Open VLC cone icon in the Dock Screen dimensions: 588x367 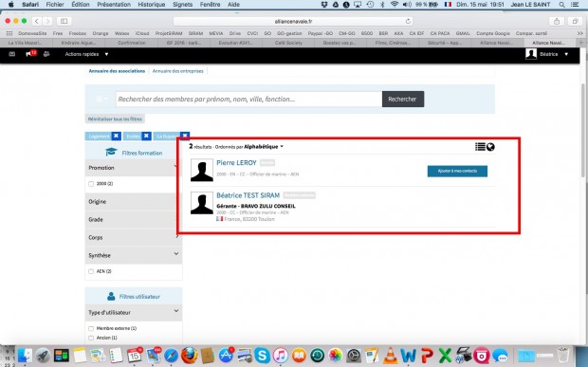coord(390,355)
